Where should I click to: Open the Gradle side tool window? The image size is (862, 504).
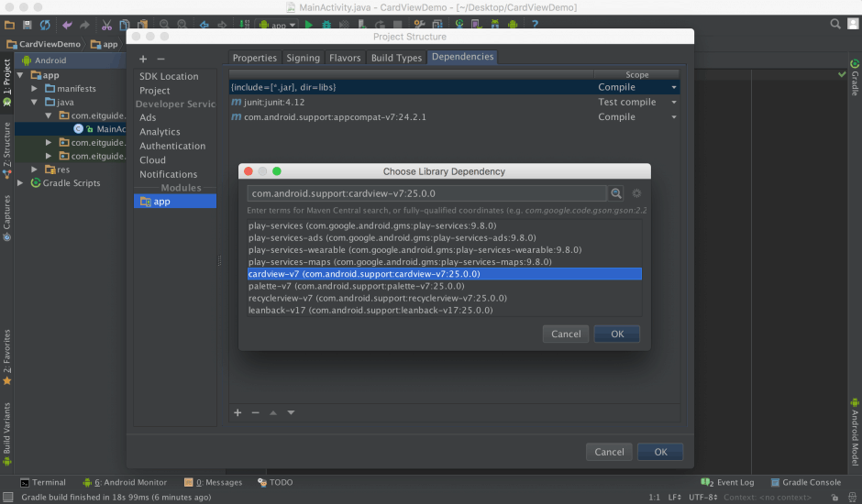(855, 77)
